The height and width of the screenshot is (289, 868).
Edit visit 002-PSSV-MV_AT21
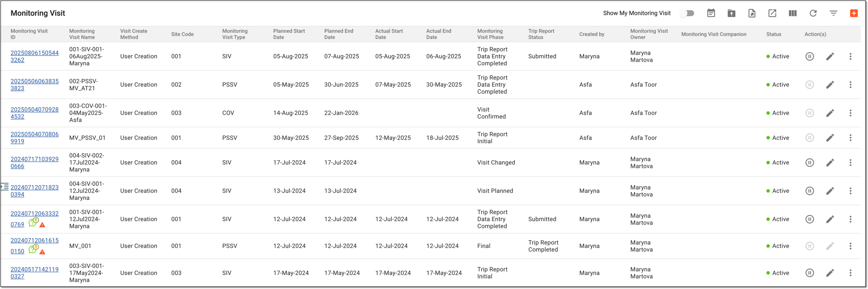[x=830, y=85]
